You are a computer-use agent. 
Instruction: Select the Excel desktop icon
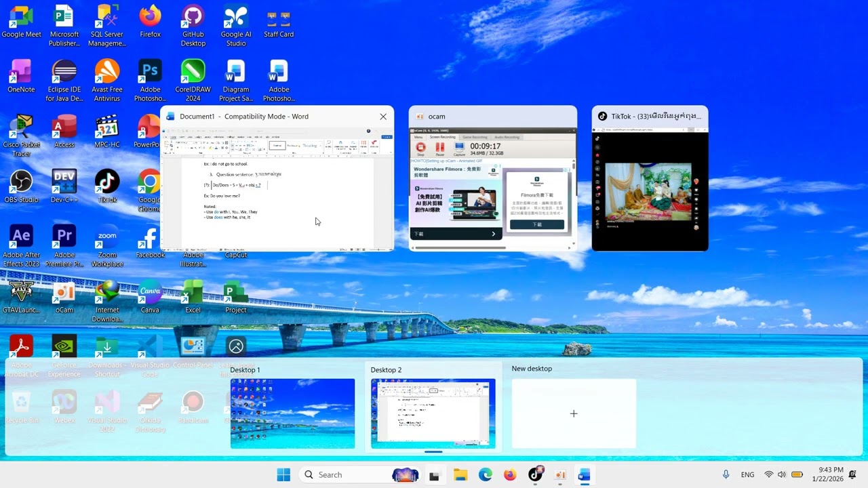coord(193,297)
